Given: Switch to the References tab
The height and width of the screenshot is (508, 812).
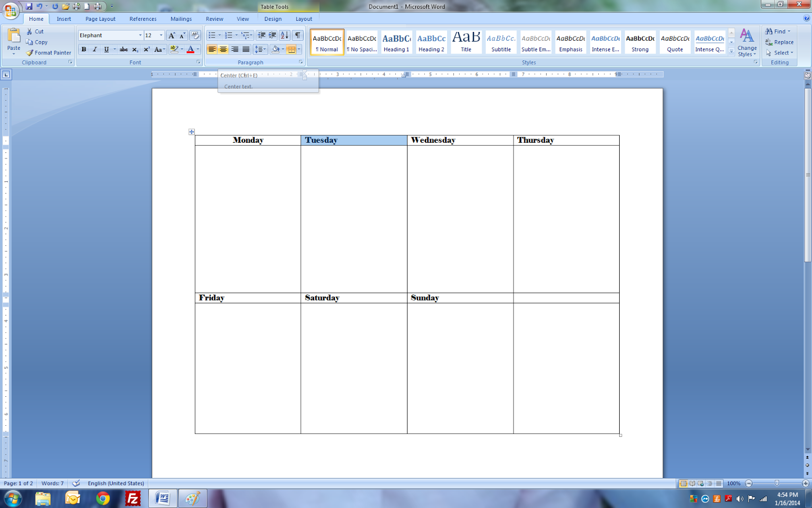Looking at the screenshot, I should point(143,19).
